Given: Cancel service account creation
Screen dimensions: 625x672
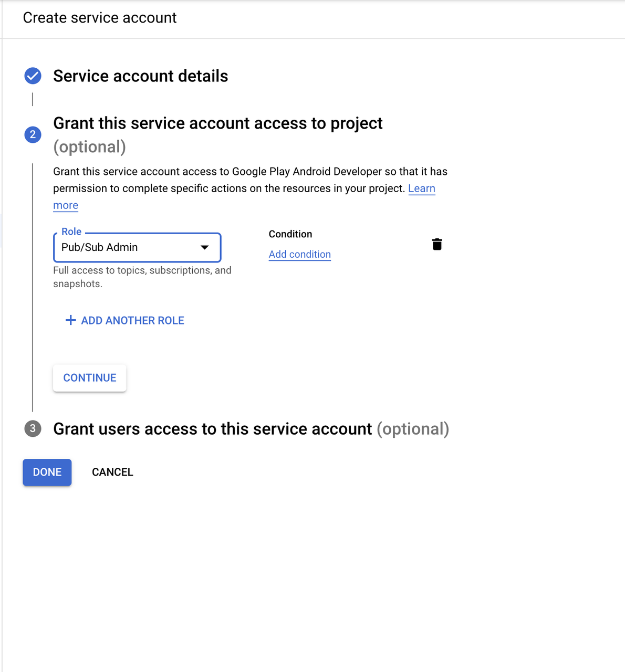Looking at the screenshot, I should coord(112,472).
